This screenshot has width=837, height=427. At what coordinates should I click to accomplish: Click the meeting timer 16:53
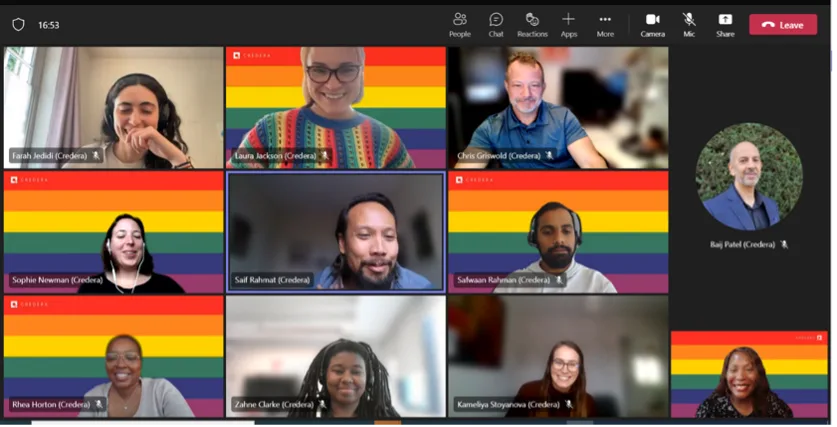coord(49,25)
